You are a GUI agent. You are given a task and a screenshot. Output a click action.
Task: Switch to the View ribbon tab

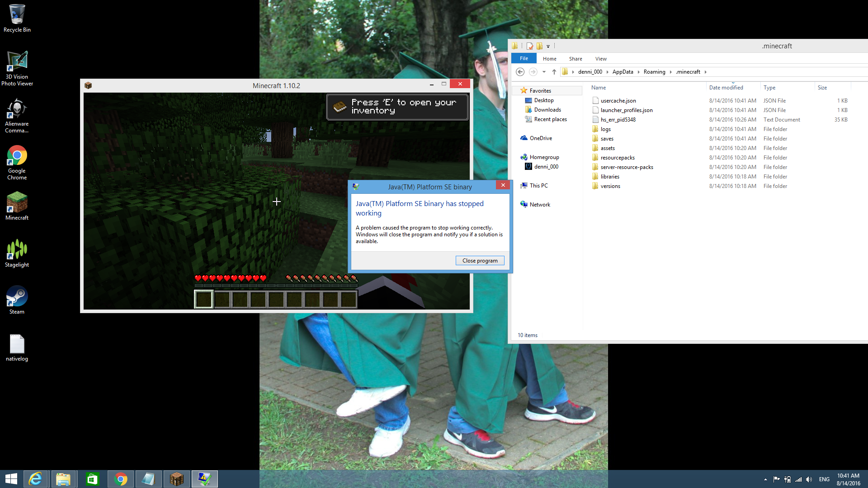[x=600, y=59]
